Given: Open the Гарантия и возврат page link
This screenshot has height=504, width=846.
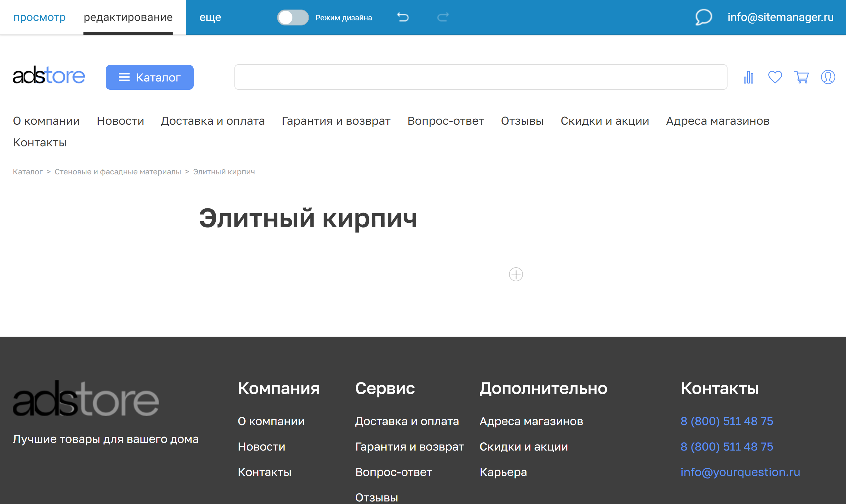Looking at the screenshot, I should coord(336,121).
